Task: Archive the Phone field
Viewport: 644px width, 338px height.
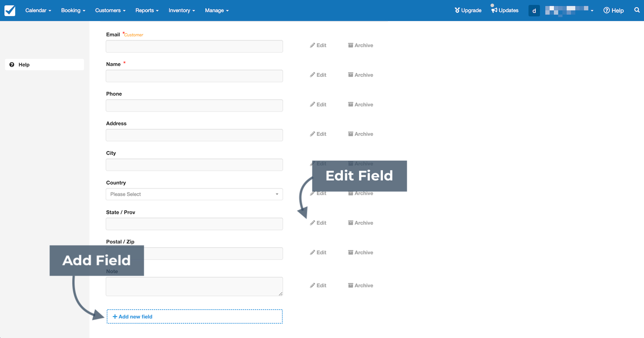Action: [x=360, y=105]
